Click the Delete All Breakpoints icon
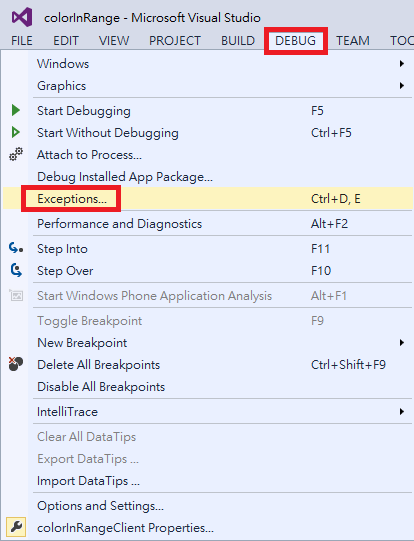 pyautogui.click(x=16, y=364)
